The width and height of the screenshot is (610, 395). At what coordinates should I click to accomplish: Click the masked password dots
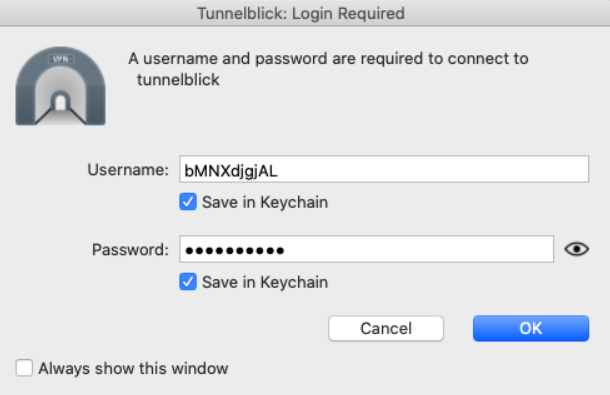[x=235, y=250]
